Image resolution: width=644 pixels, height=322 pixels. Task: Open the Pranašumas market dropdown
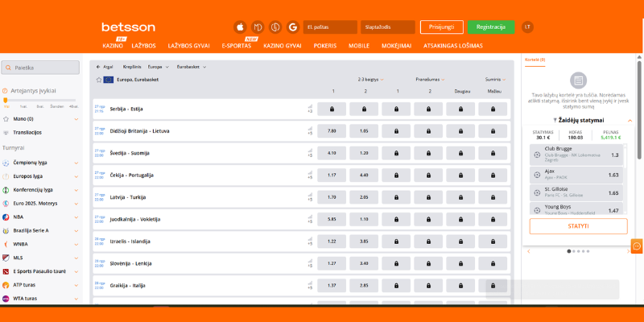point(430,80)
